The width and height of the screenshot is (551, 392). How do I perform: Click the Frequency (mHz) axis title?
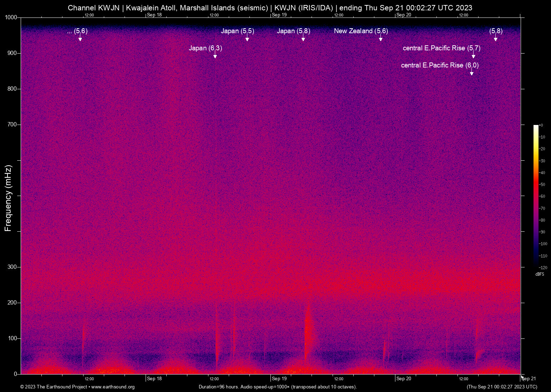8,198
